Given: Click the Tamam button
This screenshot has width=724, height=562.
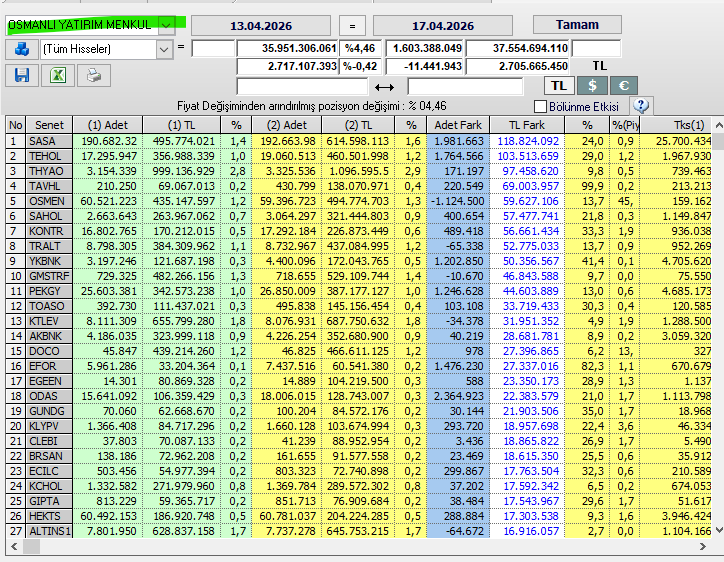Looking at the screenshot, I should [x=577, y=25].
